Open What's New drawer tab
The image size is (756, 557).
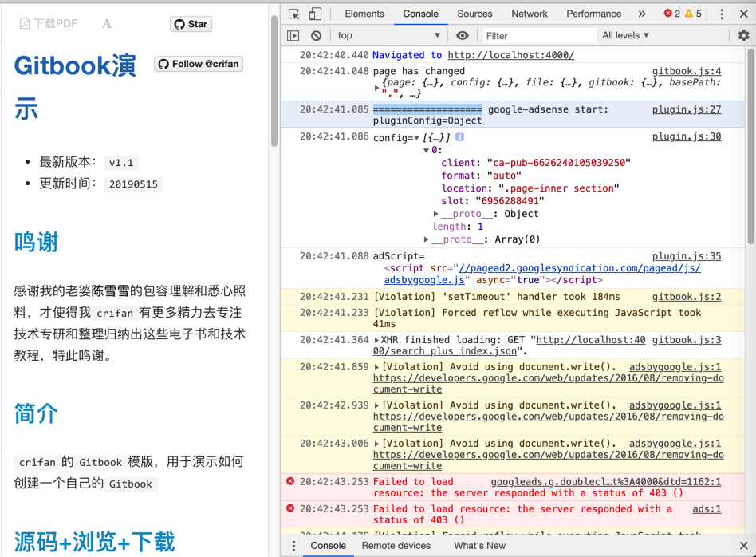click(x=480, y=545)
